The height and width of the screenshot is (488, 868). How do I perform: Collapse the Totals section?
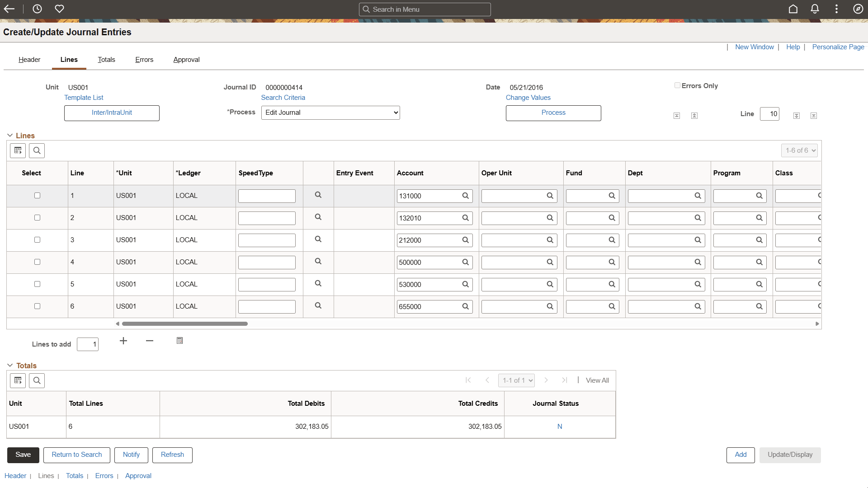[x=10, y=366]
